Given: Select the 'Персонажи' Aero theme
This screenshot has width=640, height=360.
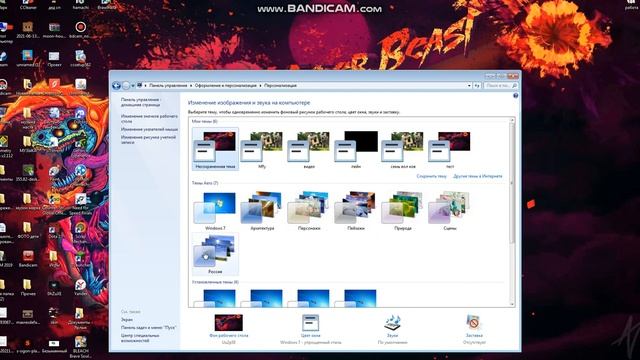Looking at the screenshot, I should click(309, 211).
